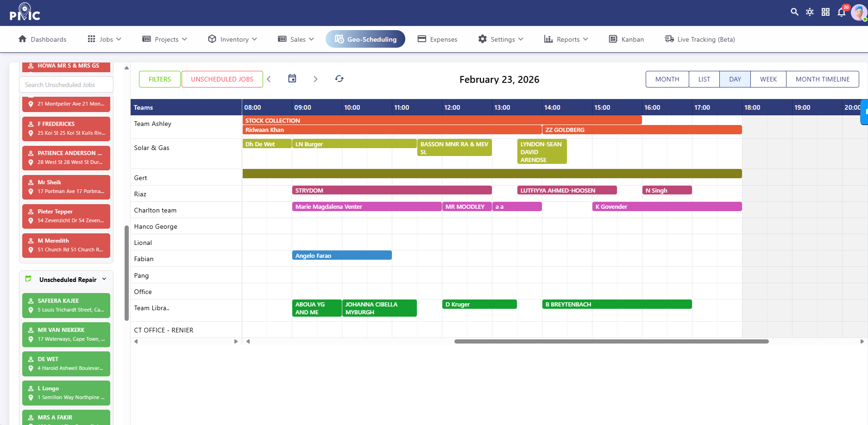The height and width of the screenshot is (425, 868).
Task: Click the UNSCHEDULED JOBS button
Action: [x=222, y=79]
